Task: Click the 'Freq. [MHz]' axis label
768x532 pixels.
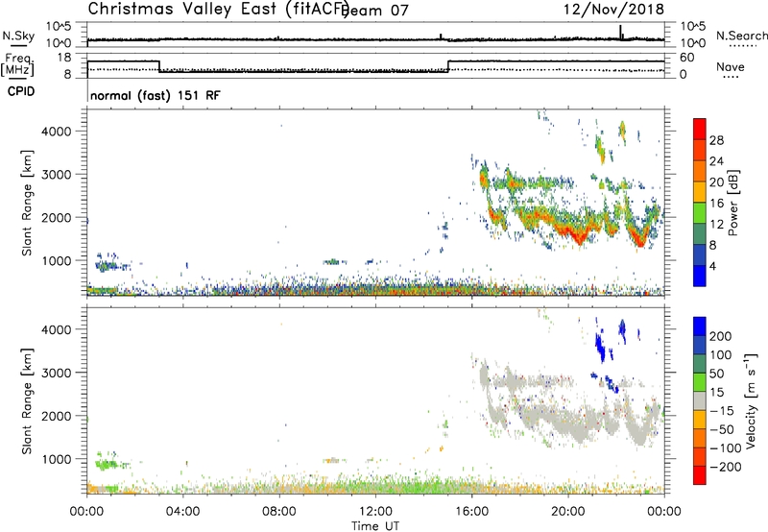Action: click(17, 65)
